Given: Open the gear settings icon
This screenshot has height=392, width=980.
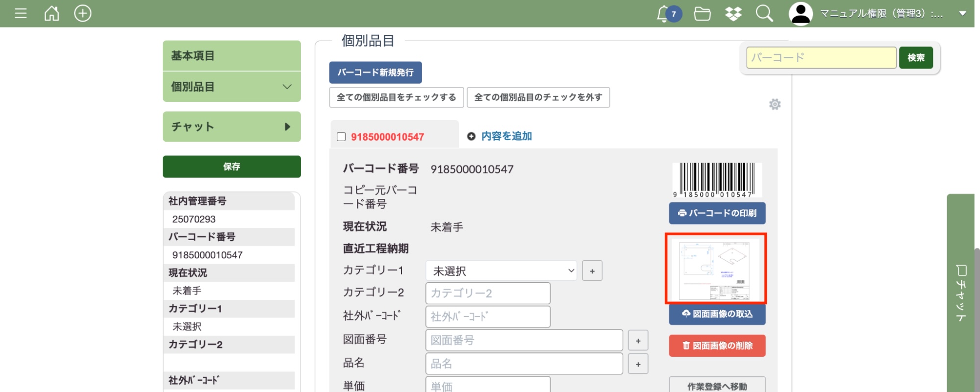Looking at the screenshot, I should click(x=775, y=104).
